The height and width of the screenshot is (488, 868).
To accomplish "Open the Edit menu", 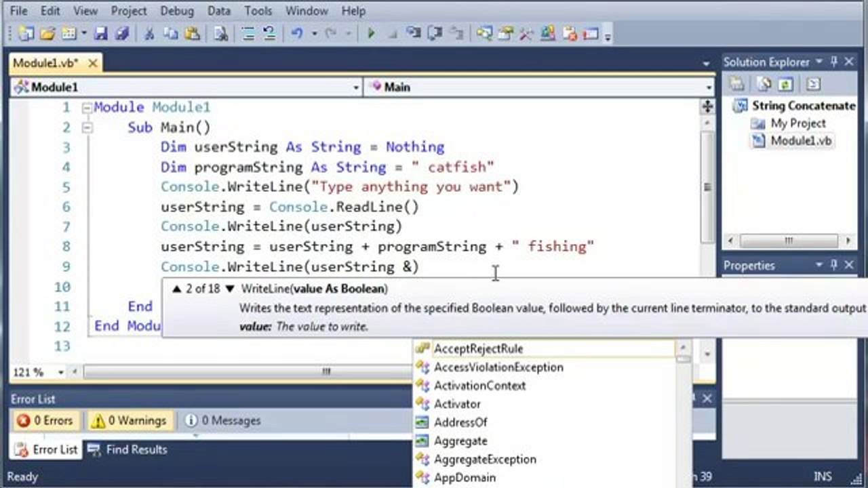I will 50,11.
